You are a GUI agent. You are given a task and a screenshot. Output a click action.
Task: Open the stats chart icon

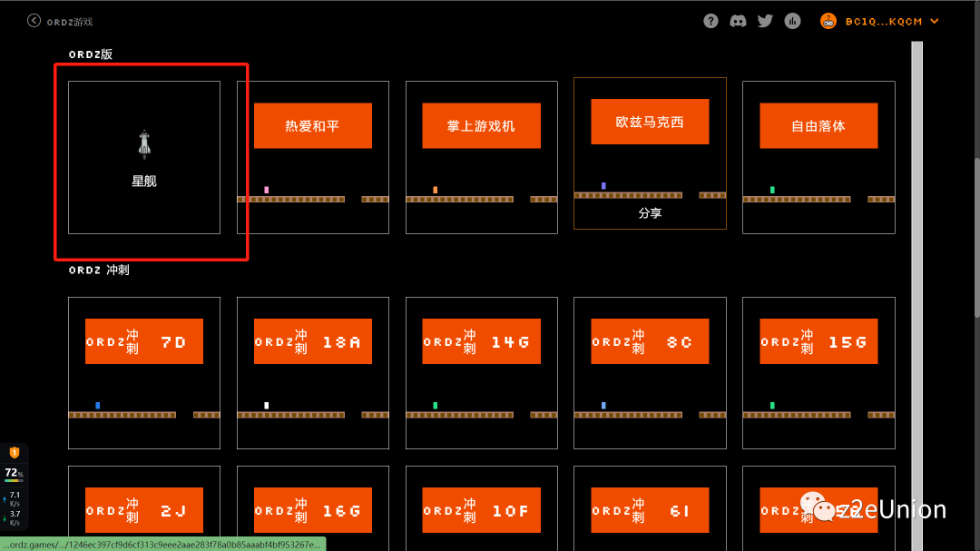[x=792, y=20]
